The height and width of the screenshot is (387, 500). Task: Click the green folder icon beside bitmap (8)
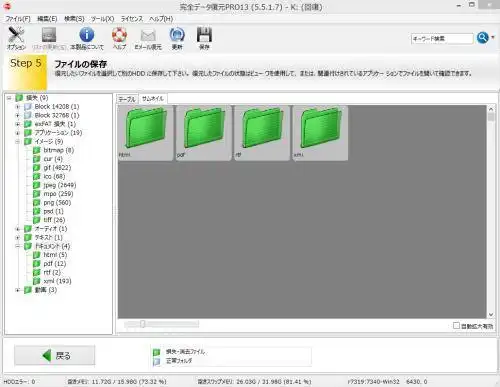(37, 150)
